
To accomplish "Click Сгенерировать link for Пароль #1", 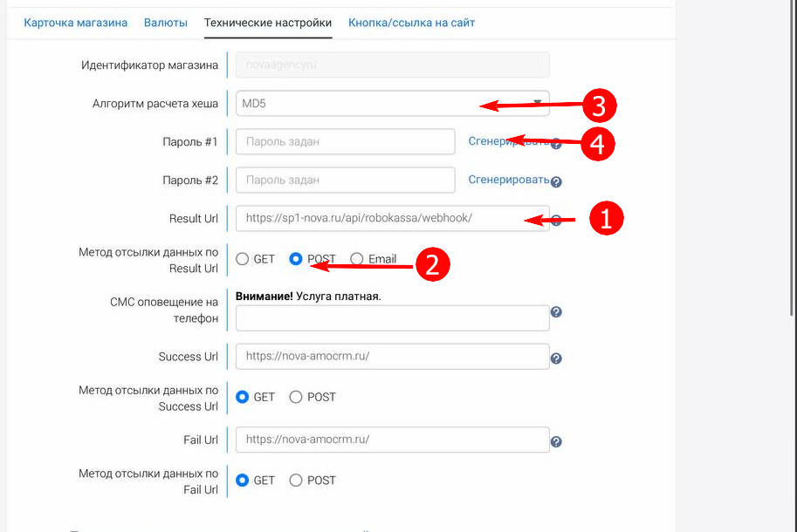I will [489, 141].
